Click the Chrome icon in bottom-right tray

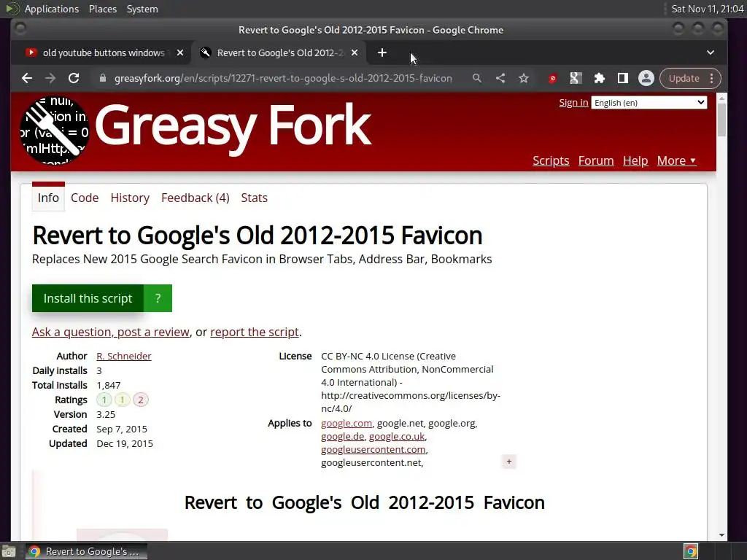coord(691,551)
